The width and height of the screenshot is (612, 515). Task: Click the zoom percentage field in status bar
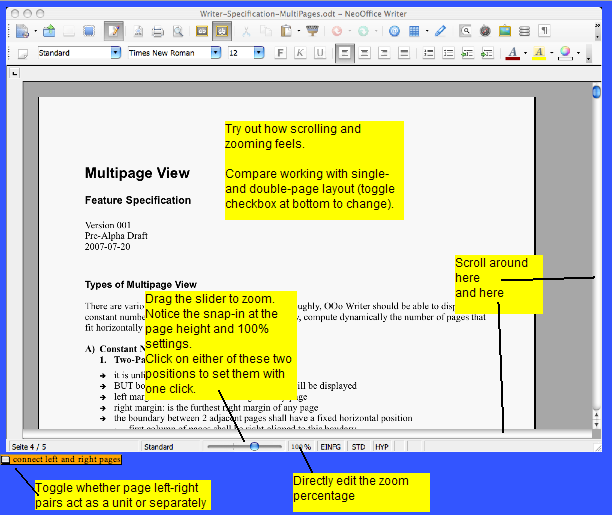click(x=301, y=446)
